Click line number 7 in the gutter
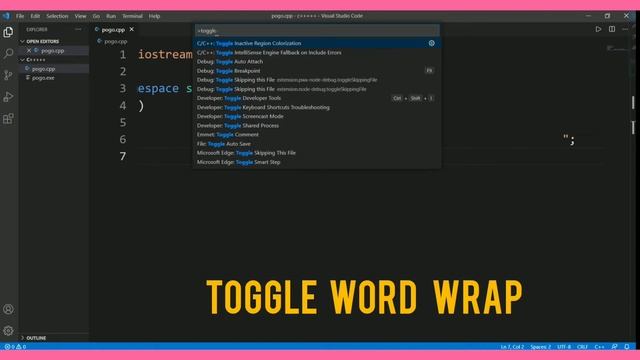Image resolution: width=640 pixels, height=360 pixels. (x=123, y=156)
